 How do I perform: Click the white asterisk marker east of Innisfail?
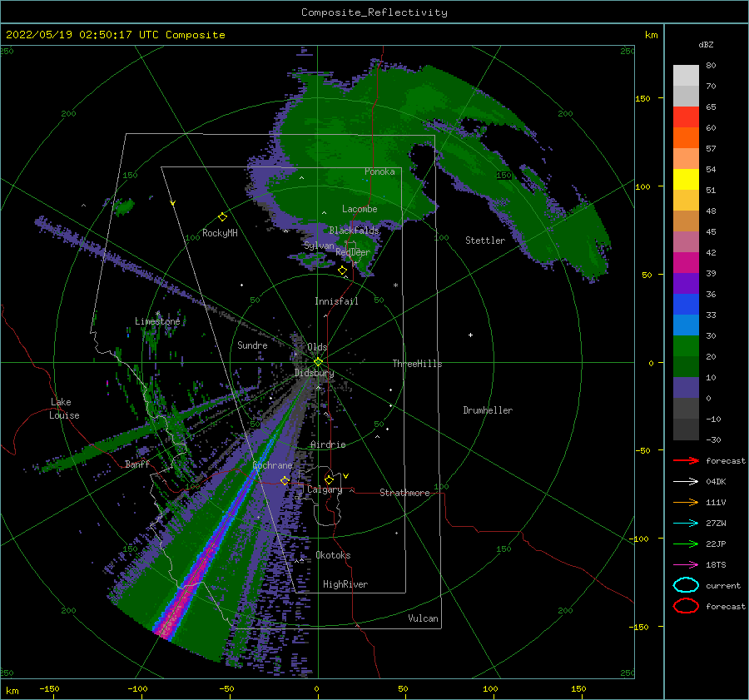pos(395,285)
